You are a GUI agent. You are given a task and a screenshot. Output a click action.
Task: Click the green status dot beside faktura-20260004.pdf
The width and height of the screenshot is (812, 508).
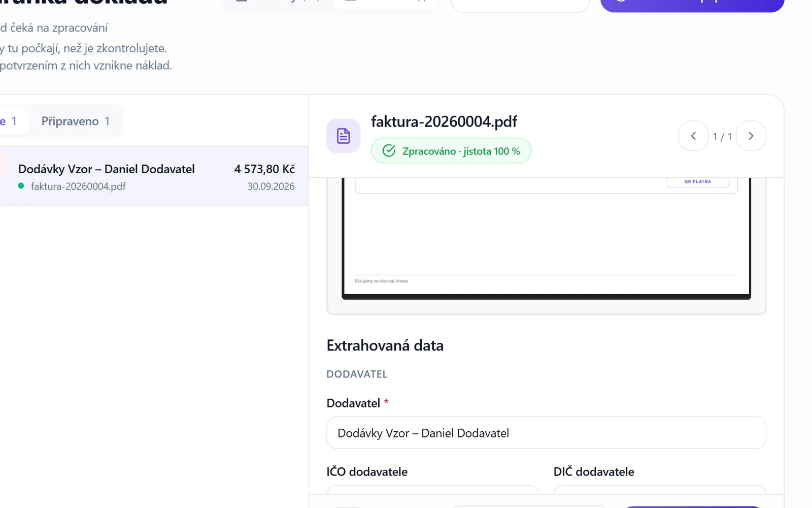[x=21, y=186]
